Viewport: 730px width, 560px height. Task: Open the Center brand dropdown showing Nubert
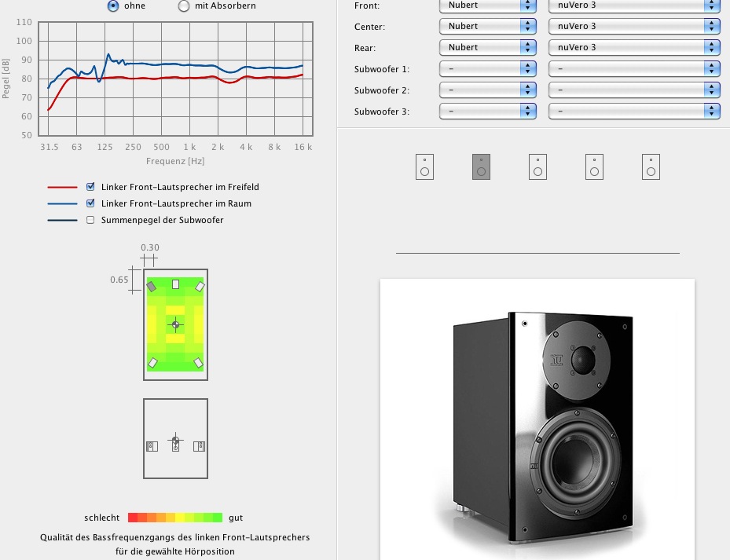click(x=487, y=26)
